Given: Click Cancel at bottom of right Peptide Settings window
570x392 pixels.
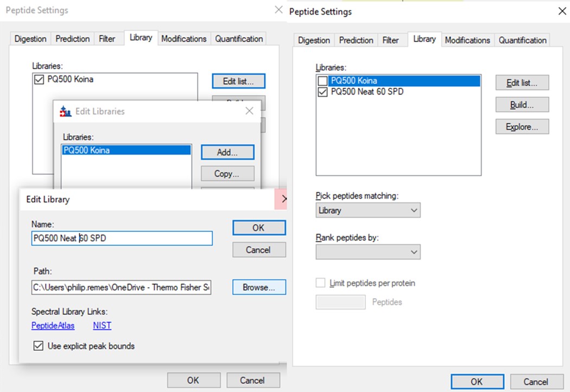Looking at the screenshot, I should click(x=536, y=382).
